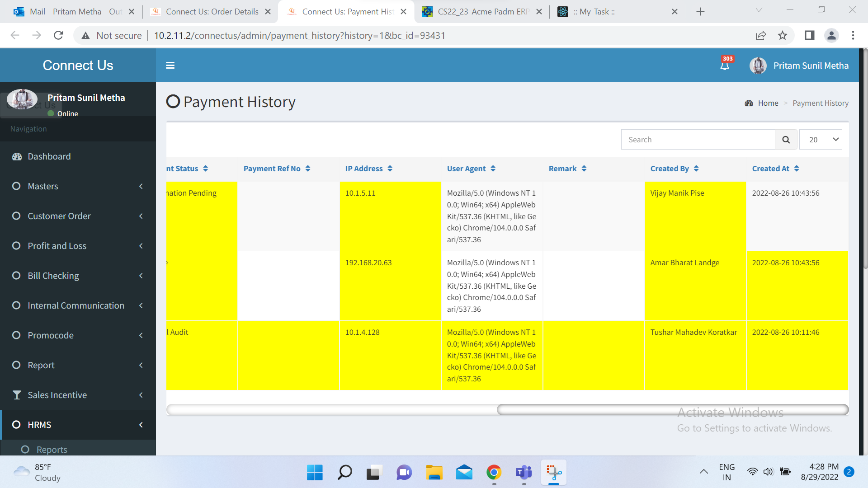The height and width of the screenshot is (488, 868).
Task: Click the search magnifier button
Action: [786, 140]
